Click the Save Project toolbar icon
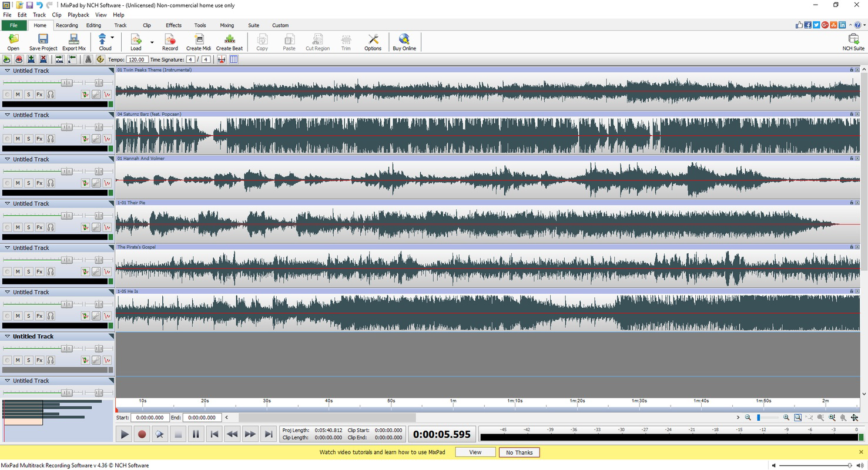The image size is (868, 470). pyautogui.click(x=43, y=42)
